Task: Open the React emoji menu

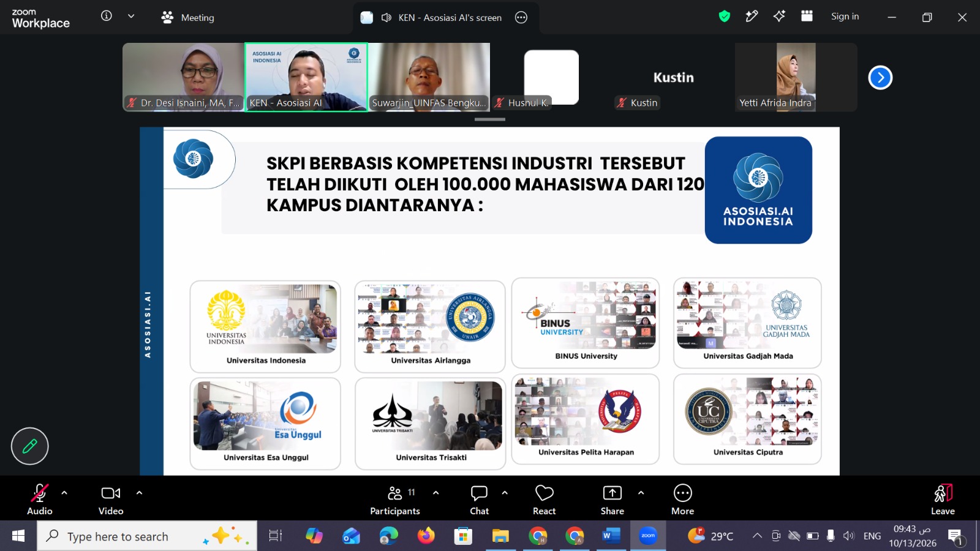Action: (544, 500)
